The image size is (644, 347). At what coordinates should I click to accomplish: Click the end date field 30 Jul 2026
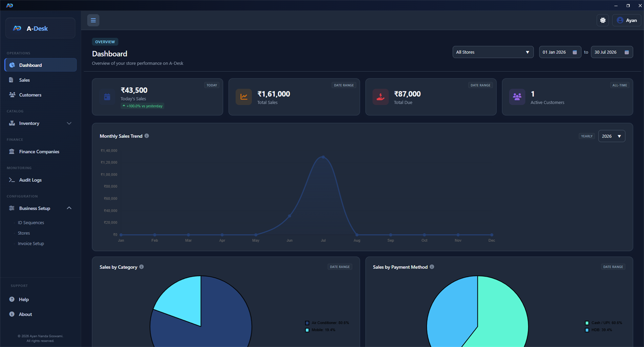point(612,52)
